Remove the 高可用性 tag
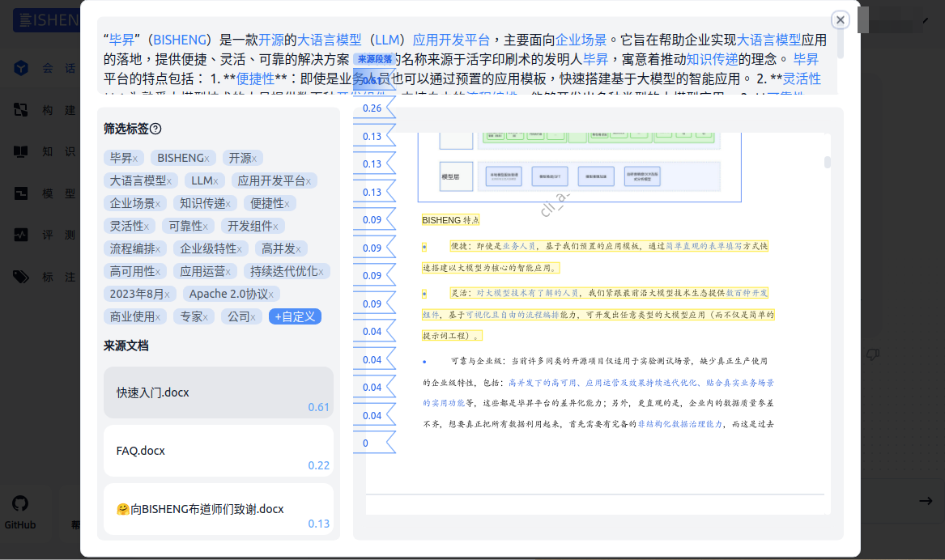The image size is (945, 560). pyautogui.click(x=158, y=273)
